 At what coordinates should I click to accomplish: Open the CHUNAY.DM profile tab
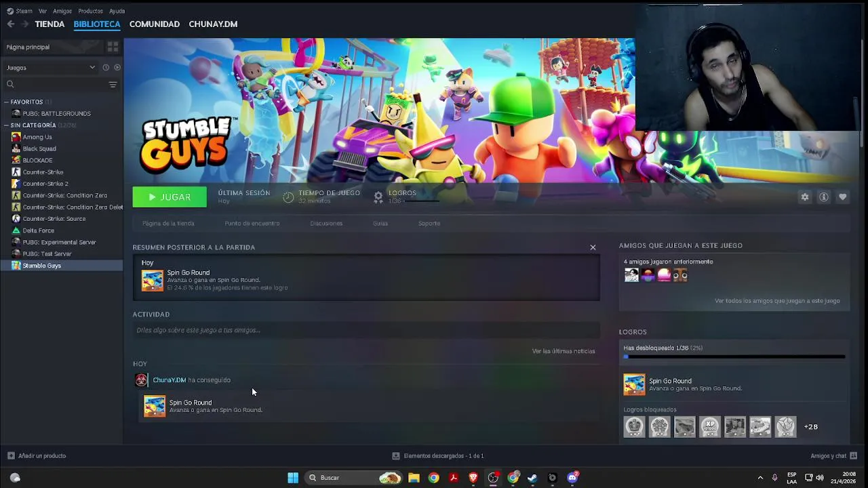[213, 24]
